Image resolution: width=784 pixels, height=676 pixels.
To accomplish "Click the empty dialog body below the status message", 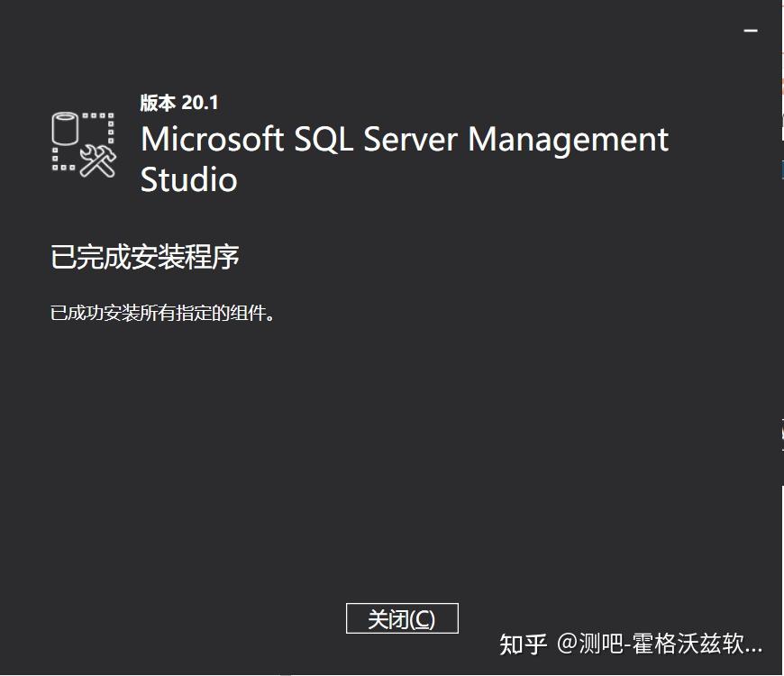I will (x=392, y=451).
